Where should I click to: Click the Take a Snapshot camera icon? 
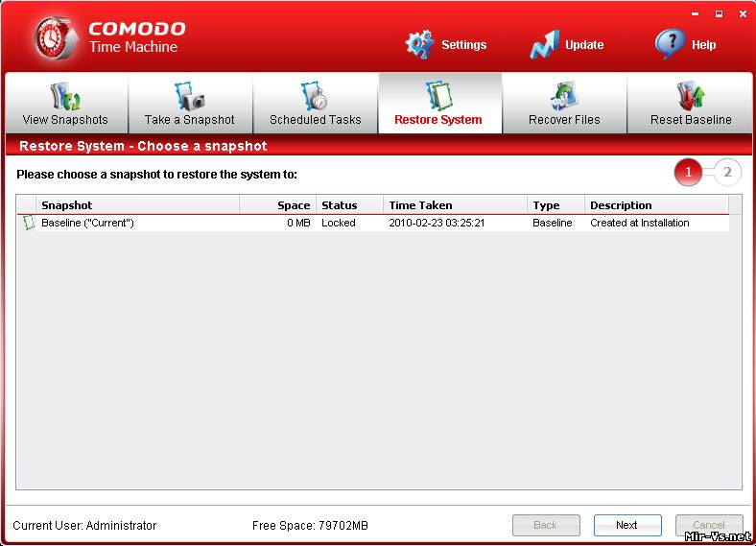pyautogui.click(x=190, y=96)
